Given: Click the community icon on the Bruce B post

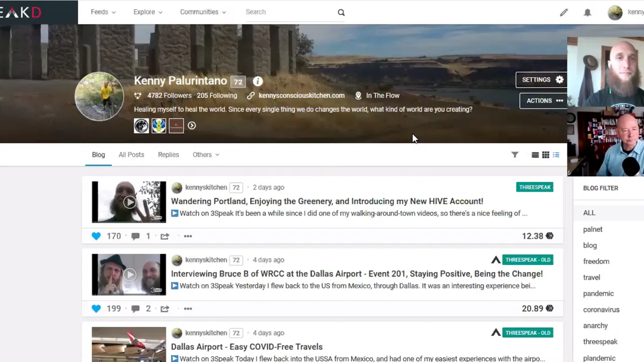Looking at the screenshot, I should [x=496, y=260].
